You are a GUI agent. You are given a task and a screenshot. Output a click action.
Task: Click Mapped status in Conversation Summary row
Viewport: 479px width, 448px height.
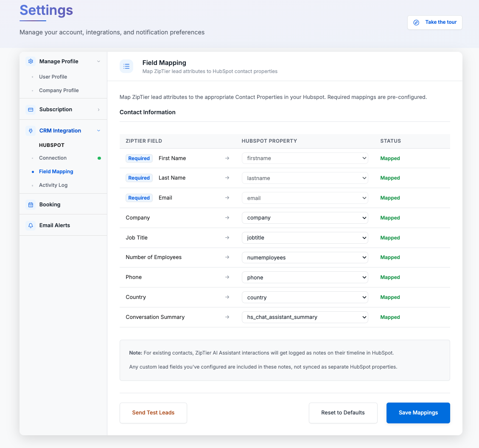[390, 317]
